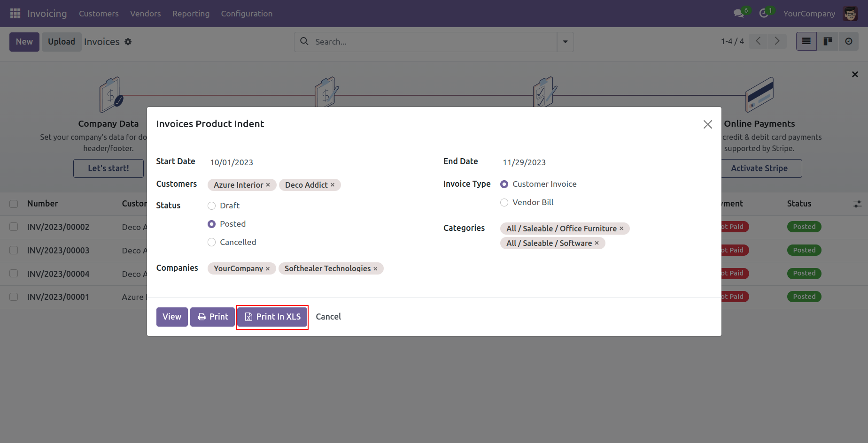The width and height of the screenshot is (868, 443).
Task: Check the INV/2023/00002 row checkbox
Action: pos(14,227)
